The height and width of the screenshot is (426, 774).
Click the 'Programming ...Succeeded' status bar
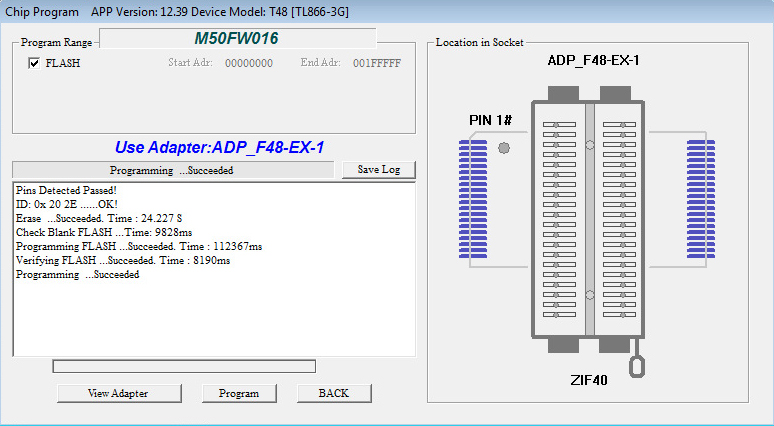[x=172, y=170]
